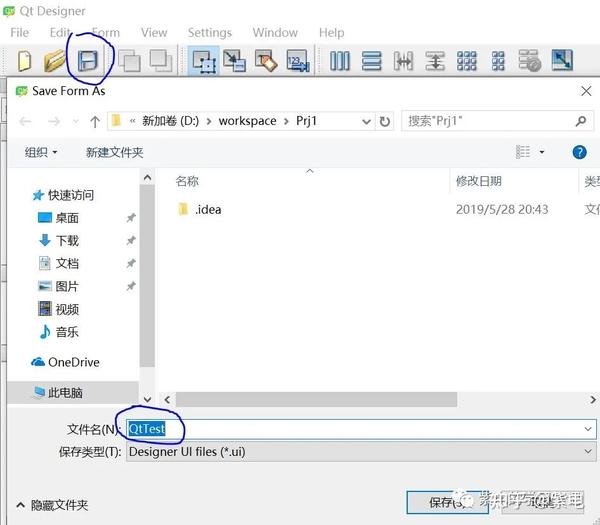Click Send to Back toolbar icon
600x525 pixels.
[x=129, y=61]
